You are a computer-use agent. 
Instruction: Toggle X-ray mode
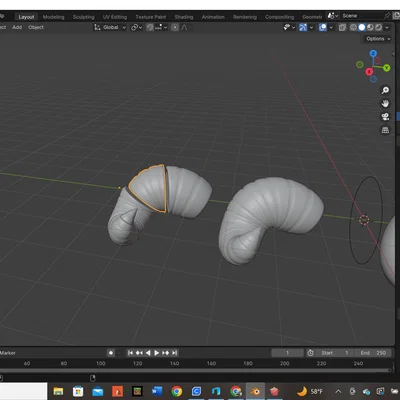pyautogui.click(x=342, y=27)
